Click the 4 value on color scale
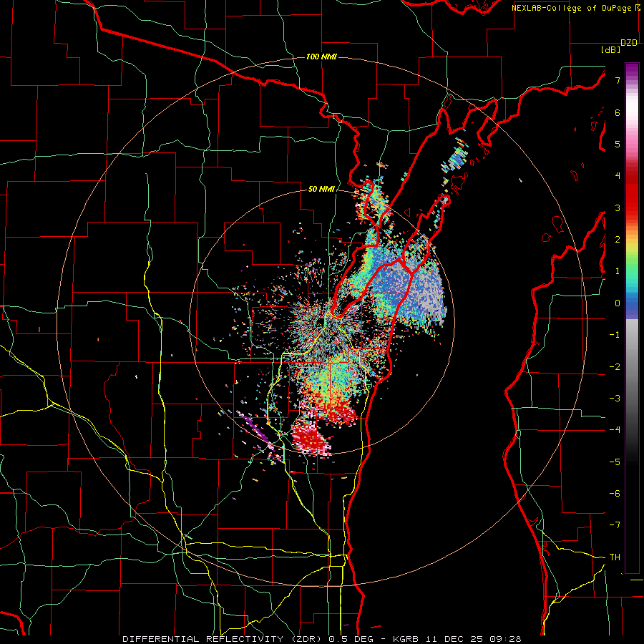The width and height of the screenshot is (644, 644). tap(618, 175)
